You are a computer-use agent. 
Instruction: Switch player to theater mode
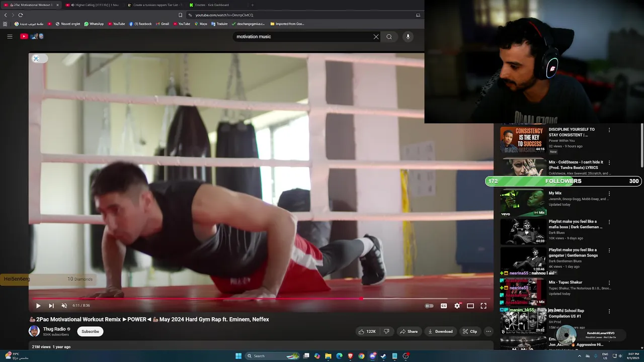[470, 306]
